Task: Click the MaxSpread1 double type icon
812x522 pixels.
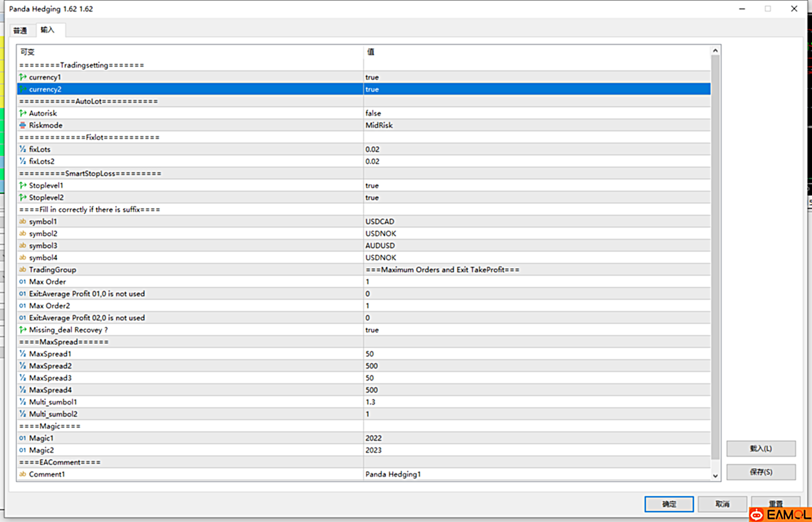Action: tap(23, 354)
